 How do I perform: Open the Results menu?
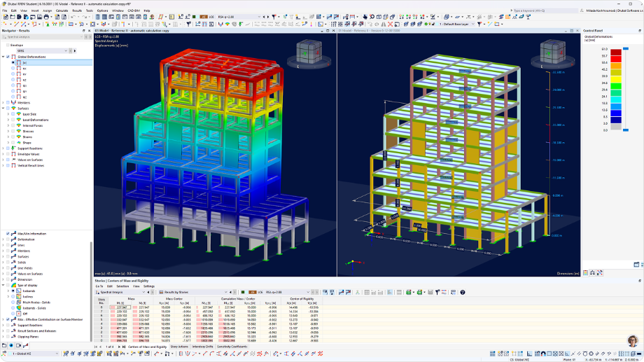point(77,11)
